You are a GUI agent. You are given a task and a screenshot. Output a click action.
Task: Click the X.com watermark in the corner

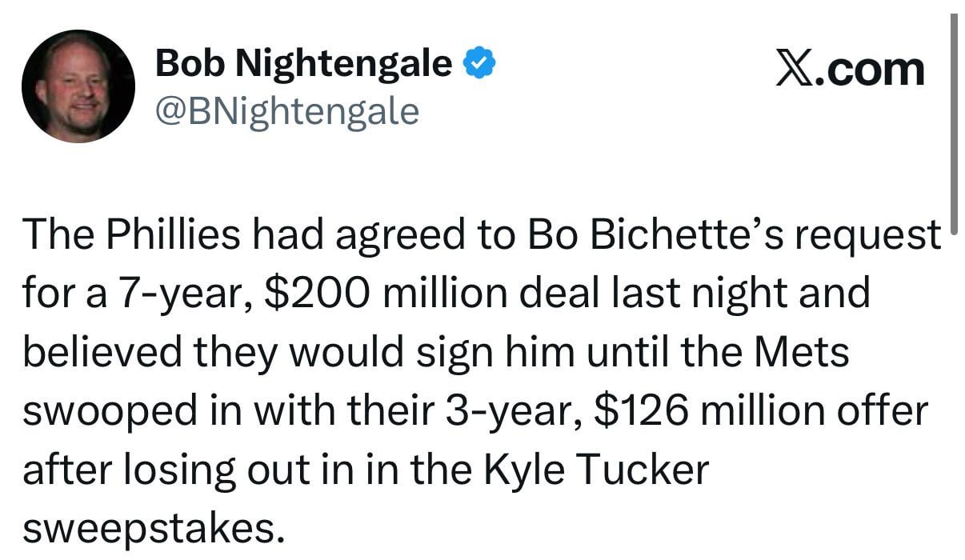coord(851,68)
